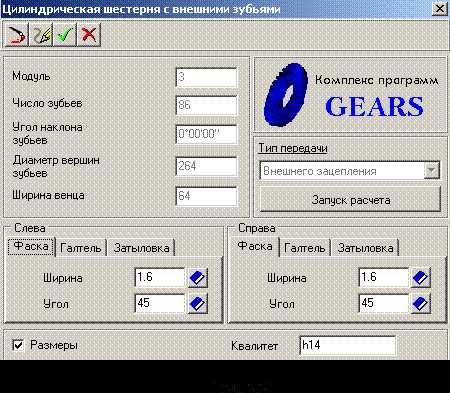Cancel using the red X toolbar icon

tap(89, 34)
